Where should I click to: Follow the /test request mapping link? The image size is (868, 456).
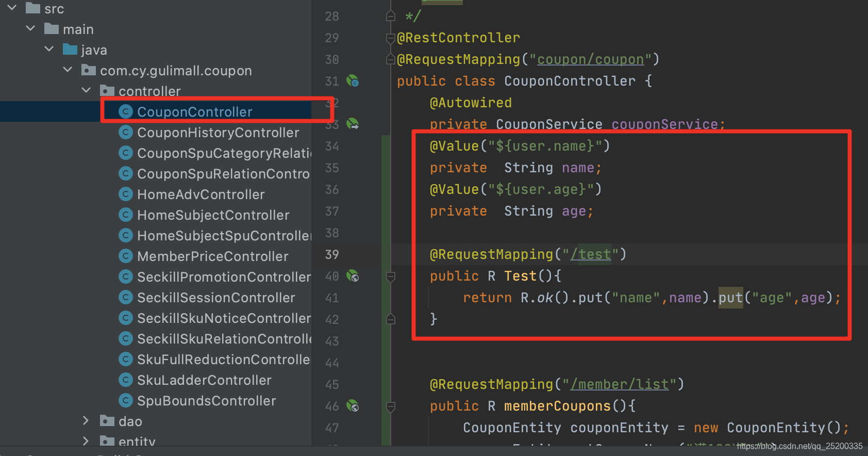click(x=591, y=254)
